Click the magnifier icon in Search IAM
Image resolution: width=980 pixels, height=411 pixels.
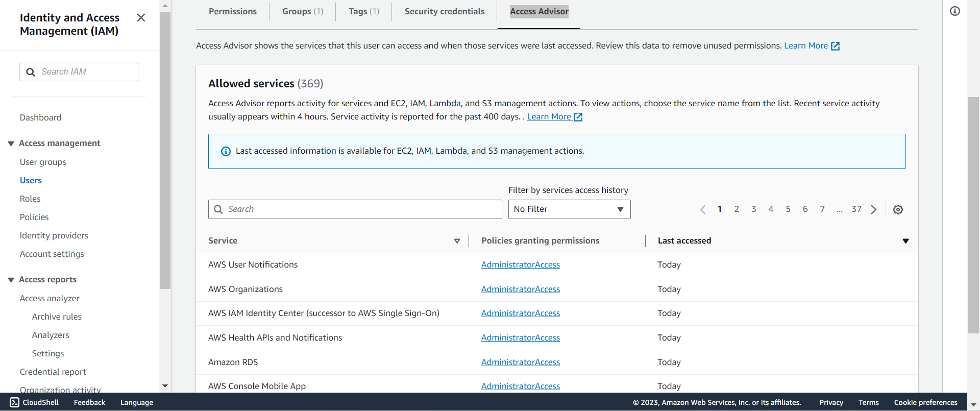(31, 72)
